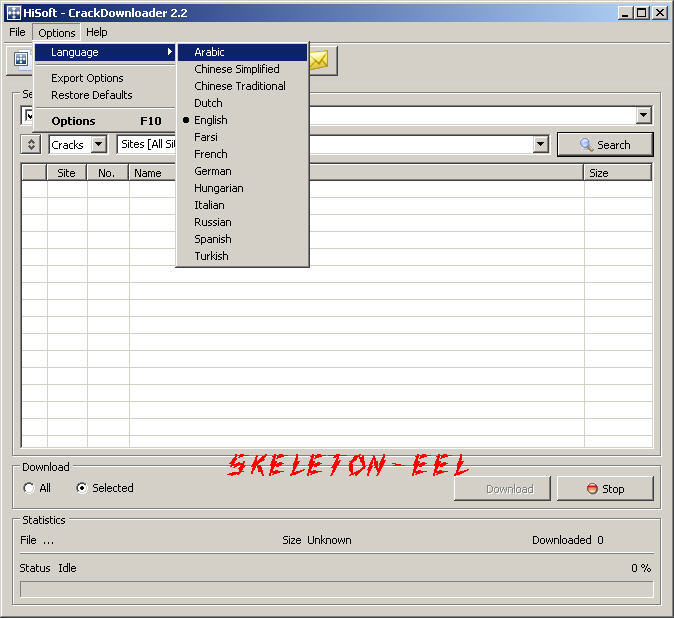Screen dimensions: 674x618
Task: Expand the Sites dropdown arrow
Action: [x=540, y=145]
